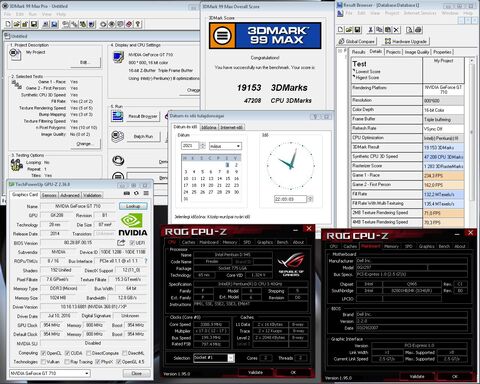The height and width of the screenshot is (384, 480).
Task: Click the Hardware Upgrade button
Action: point(406,41)
